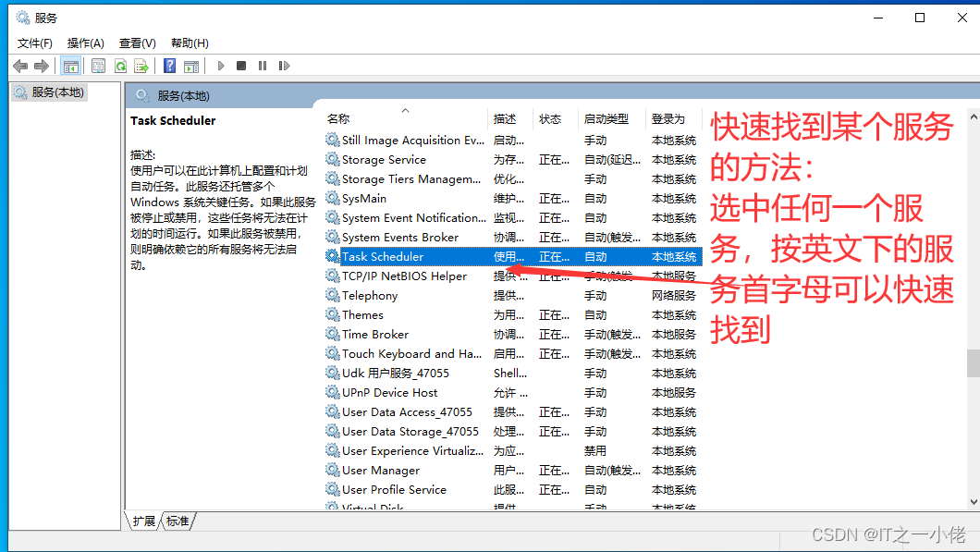Click the gear icon beside Storage Service
The height and width of the screenshot is (552, 980).
pos(333,159)
